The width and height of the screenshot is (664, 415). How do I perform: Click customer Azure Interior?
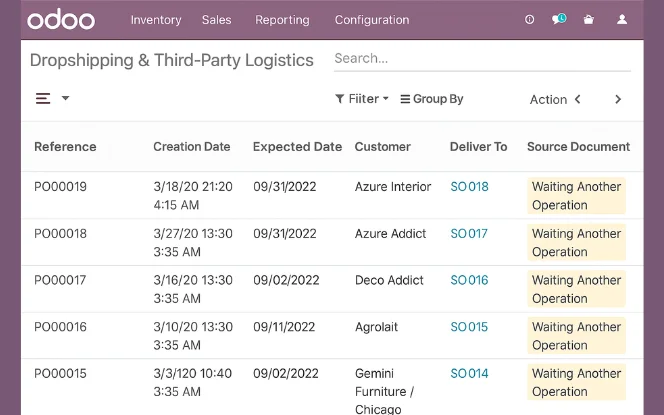(393, 187)
